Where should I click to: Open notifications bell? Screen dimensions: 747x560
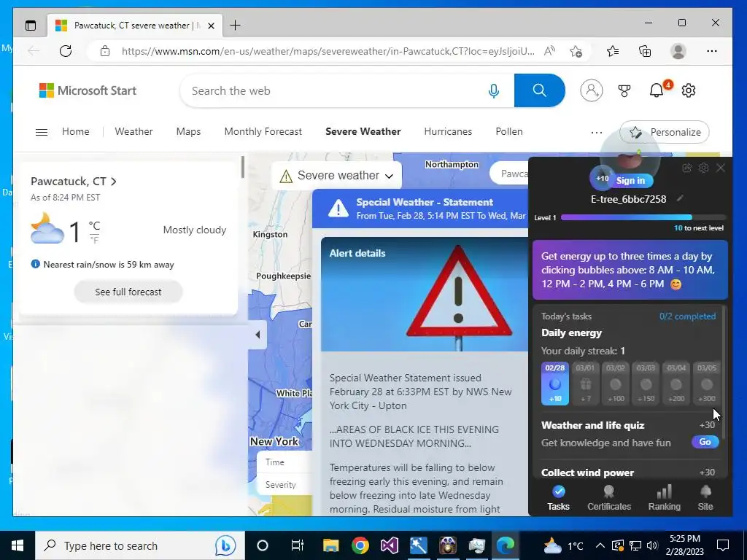click(x=657, y=90)
